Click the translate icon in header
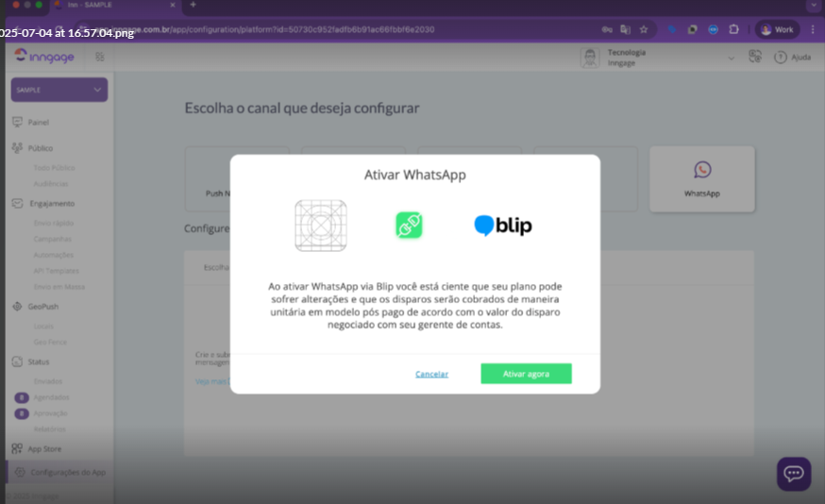Image resolution: width=825 pixels, height=504 pixels. tap(755, 57)
